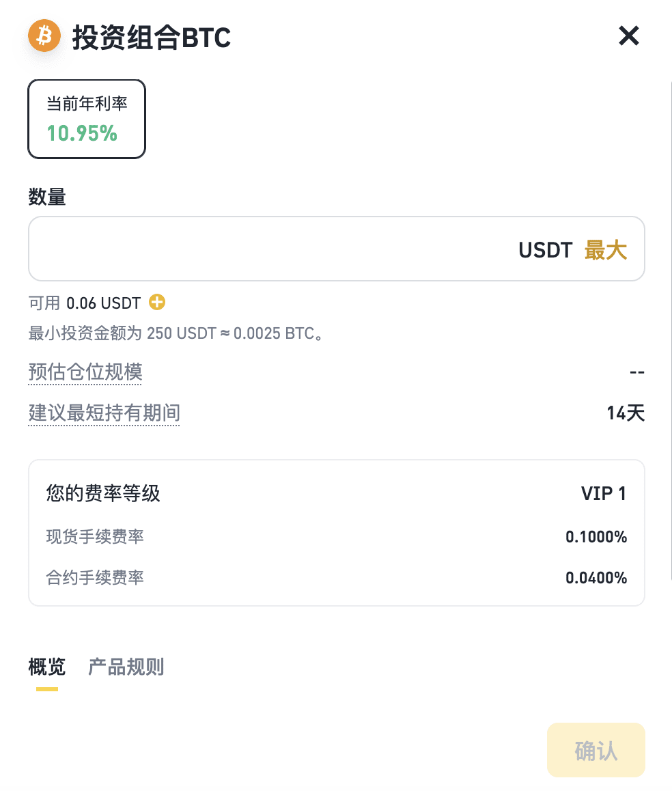672x791 pixels.
Task: Click 最大 to fill the maximum amount
Action: pyautogui.click(x=605, y=250)
